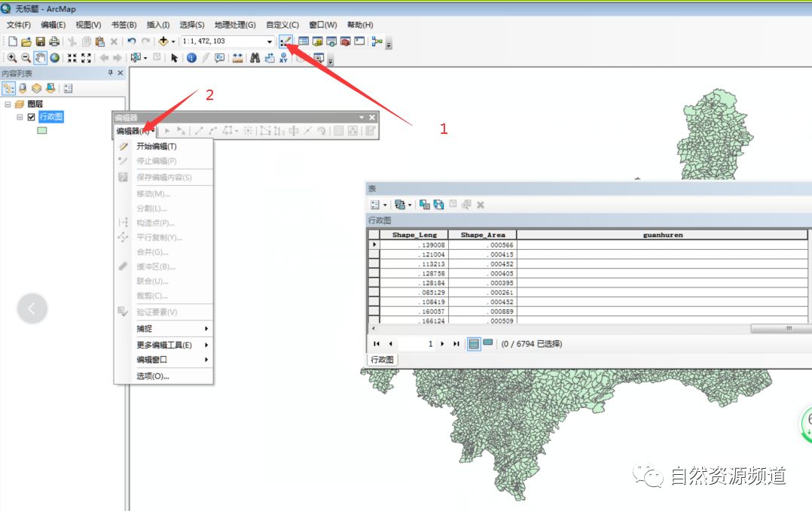Open the Search window icon
Image resolution: width=812 pixels, height=511 pixels.
331,41
